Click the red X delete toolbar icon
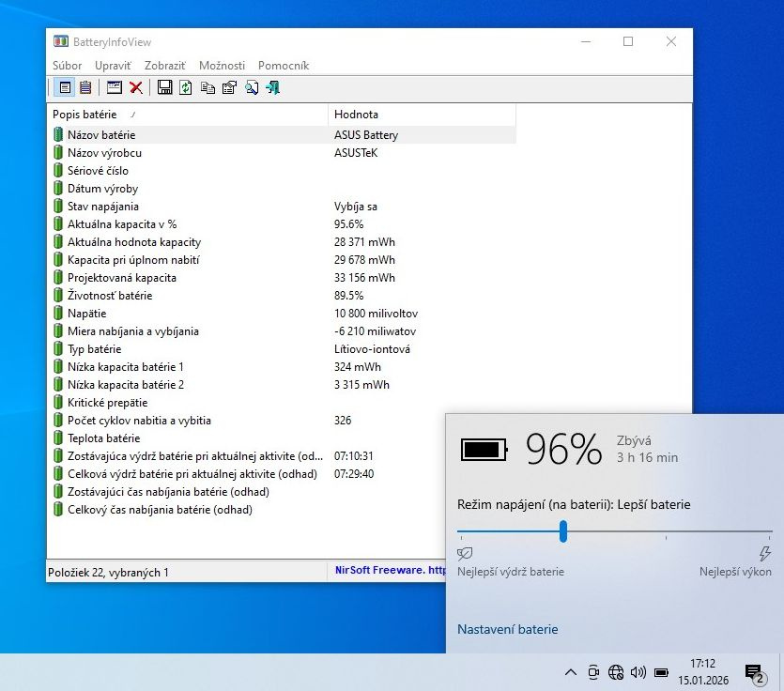 136,87
